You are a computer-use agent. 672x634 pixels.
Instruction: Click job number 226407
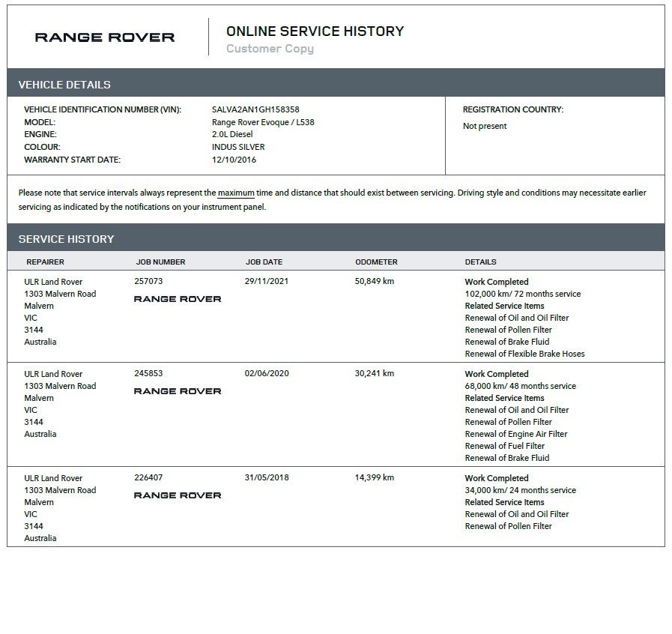(x=148, y=478)
